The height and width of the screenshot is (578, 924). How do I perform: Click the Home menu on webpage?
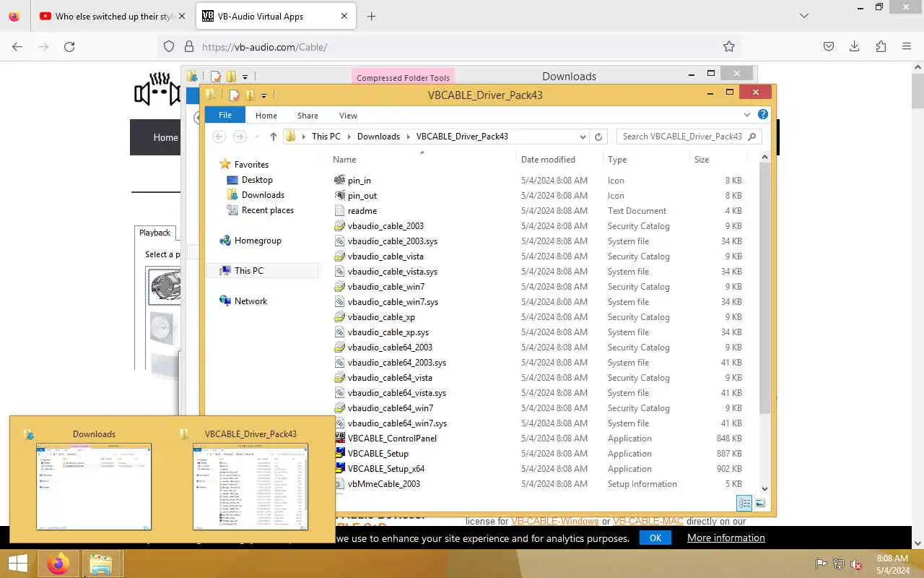pos(165,137)
